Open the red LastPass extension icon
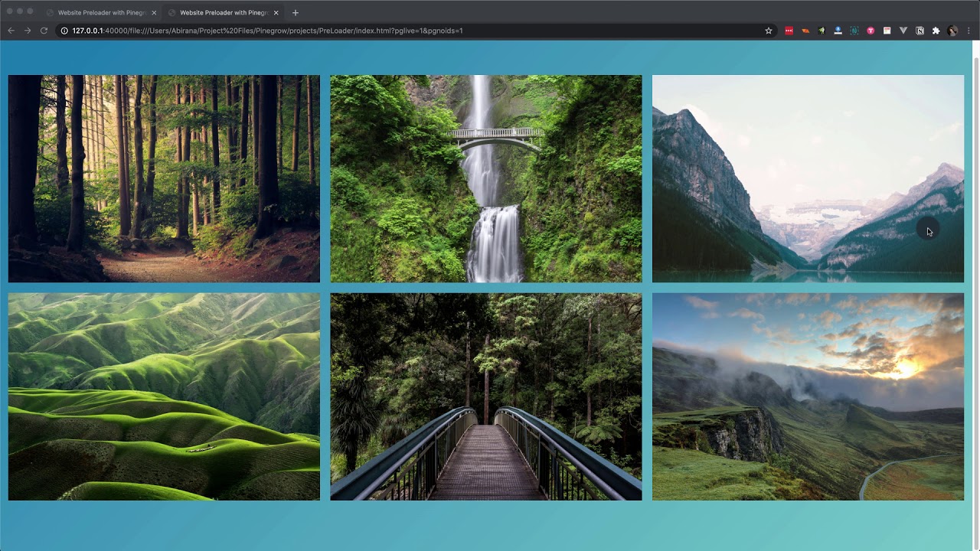The height and width of the screenshot is (551, 980). coord(789,31)
